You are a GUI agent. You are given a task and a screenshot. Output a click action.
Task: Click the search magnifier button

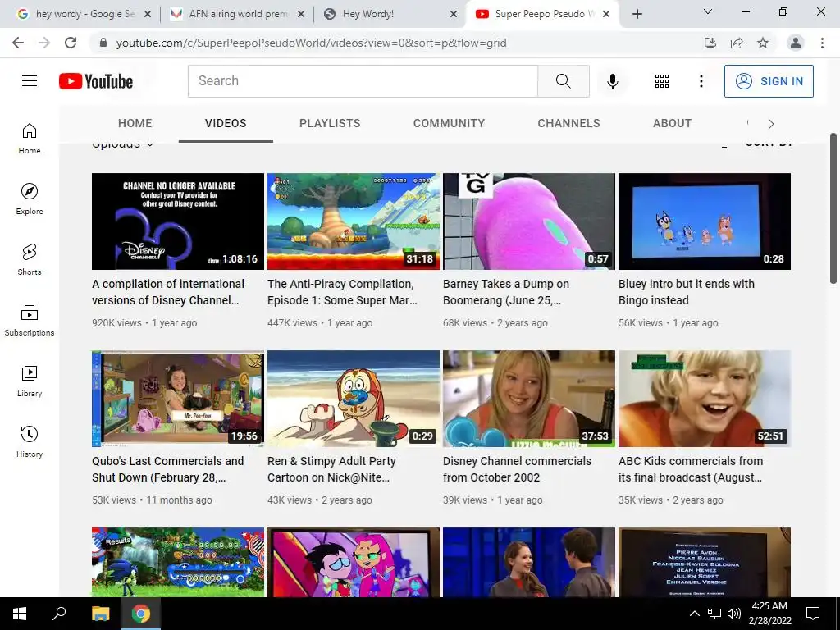[x=563, y=81]
